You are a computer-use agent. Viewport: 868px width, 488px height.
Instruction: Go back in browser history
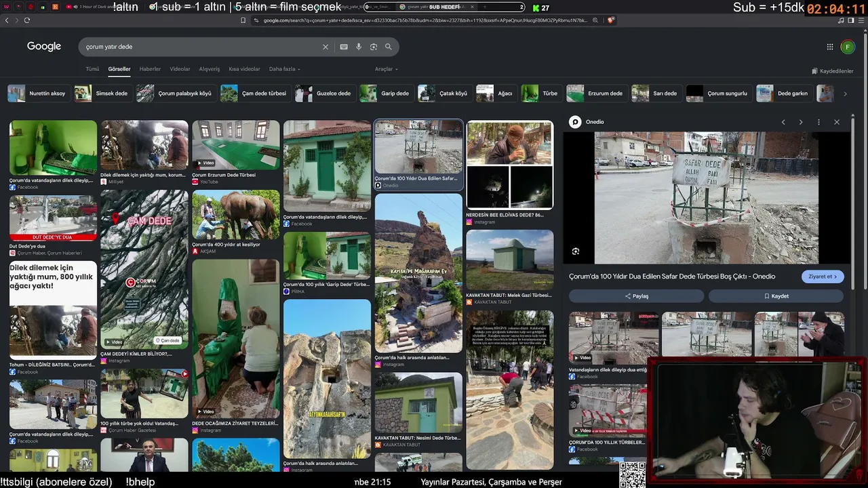coord(7,20)
